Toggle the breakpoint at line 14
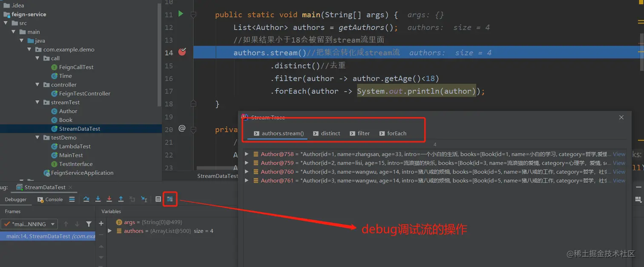Image resolution: width=644 pixels, height=267 pixels. tap(182, 52)
